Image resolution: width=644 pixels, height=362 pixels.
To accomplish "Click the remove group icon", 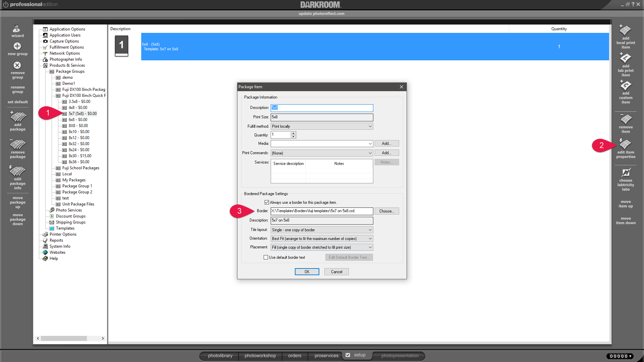I will (17, 65).
